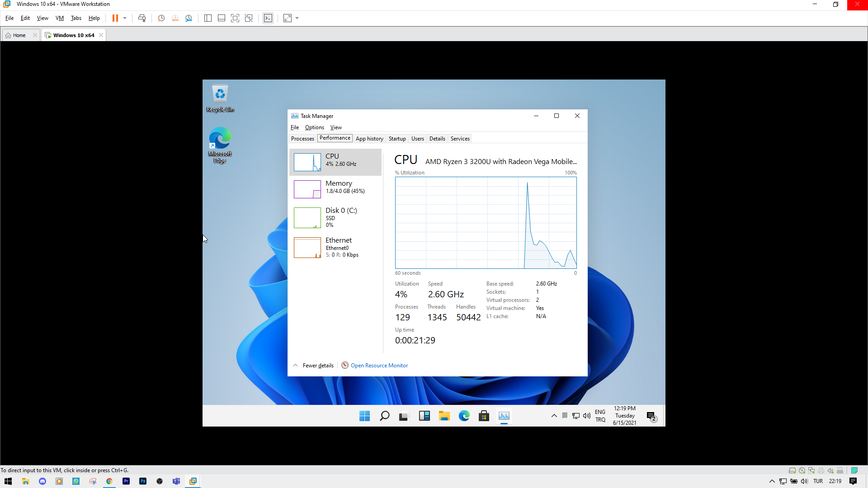Click the stretch guest display icon
868x488 pixels.
(x=288, y=18)
